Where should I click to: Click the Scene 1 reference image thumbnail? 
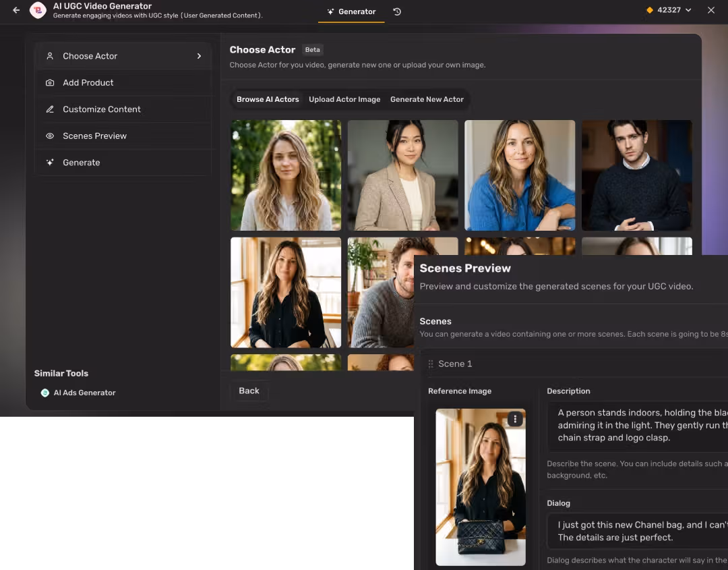481,487
